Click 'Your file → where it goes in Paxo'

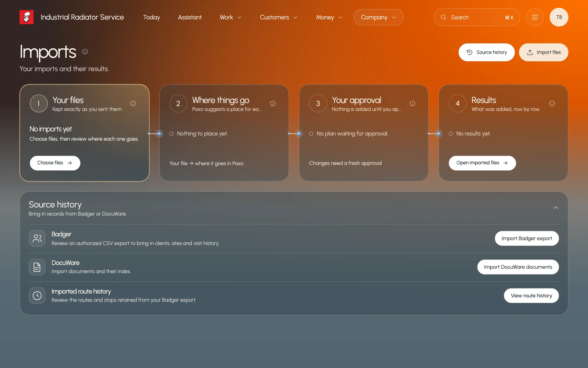(x=206, y=163)
